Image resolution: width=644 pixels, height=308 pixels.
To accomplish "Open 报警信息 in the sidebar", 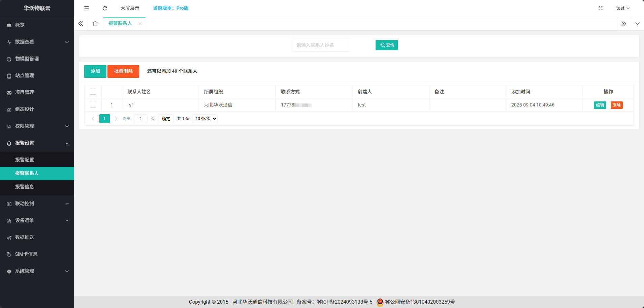I will click(x=25, y=187).
